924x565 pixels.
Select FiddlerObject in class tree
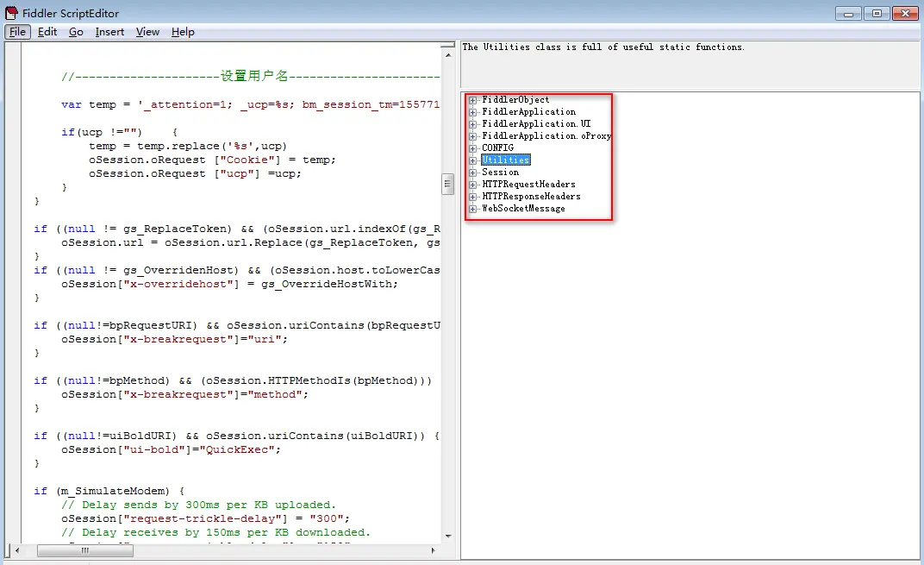[x=515, y=100]
